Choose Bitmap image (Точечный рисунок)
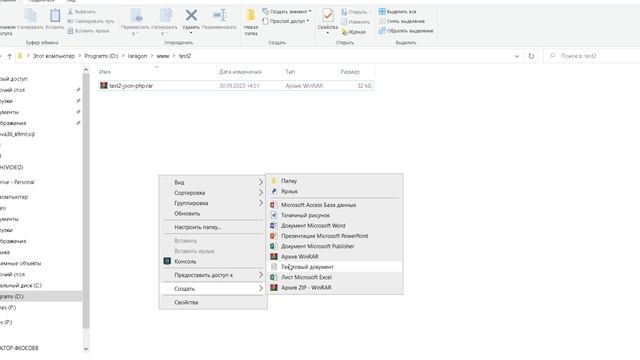The height and width of the screenshot is (360, 640). (x=335, y=215)
